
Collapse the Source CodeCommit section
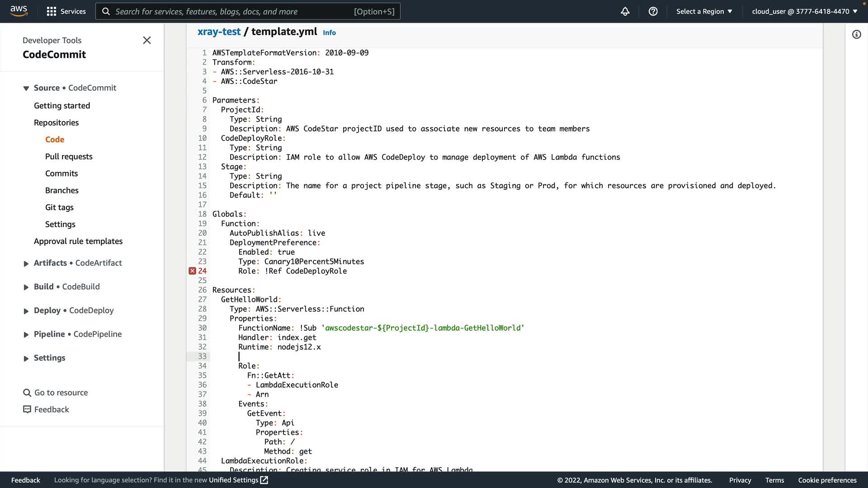(26, 88)
